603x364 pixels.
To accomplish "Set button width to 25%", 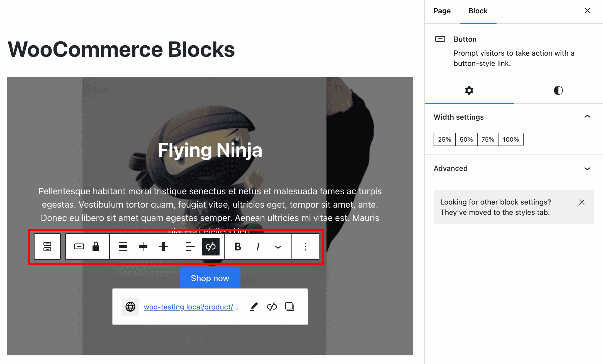I will pos(444,139).
